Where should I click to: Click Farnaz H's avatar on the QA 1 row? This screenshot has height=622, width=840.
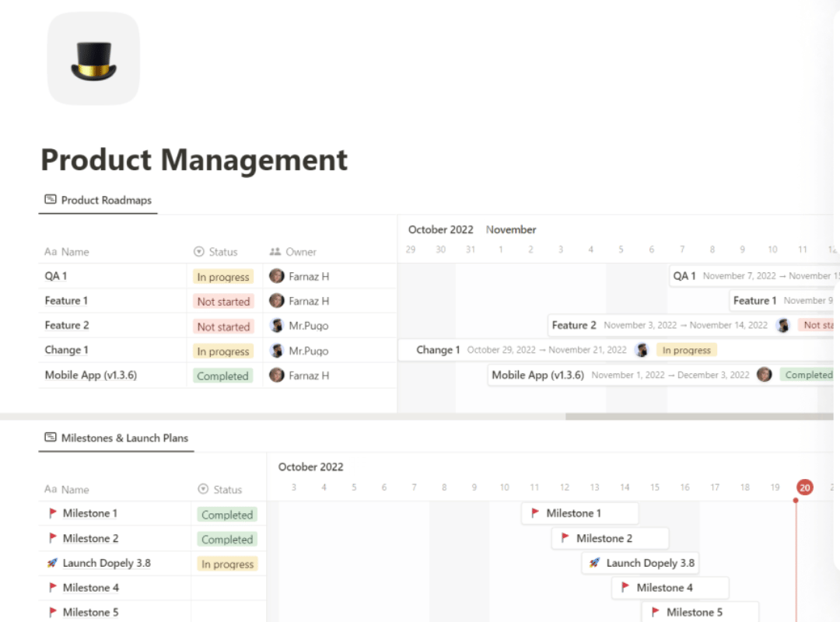pos(278,276)
